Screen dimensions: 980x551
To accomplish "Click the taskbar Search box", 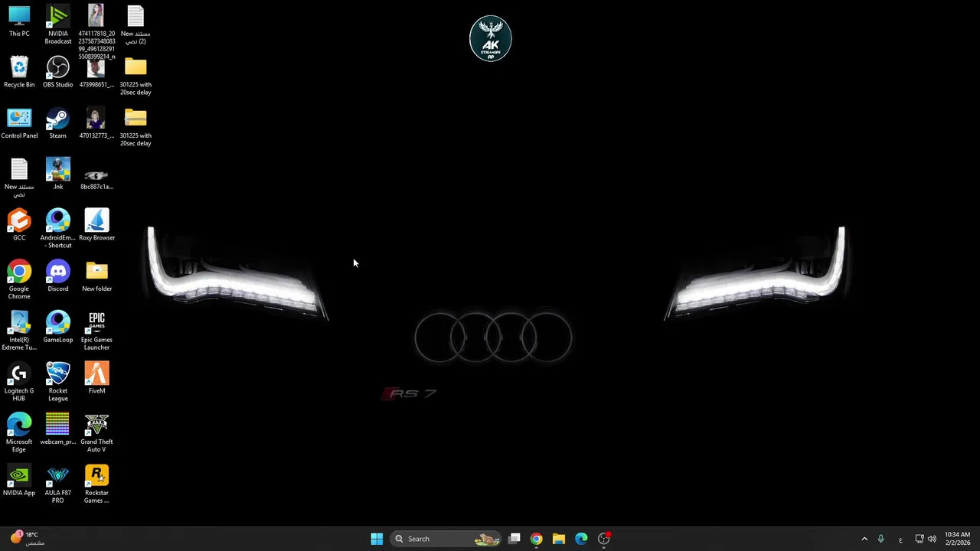I will (x=446, y=539).
